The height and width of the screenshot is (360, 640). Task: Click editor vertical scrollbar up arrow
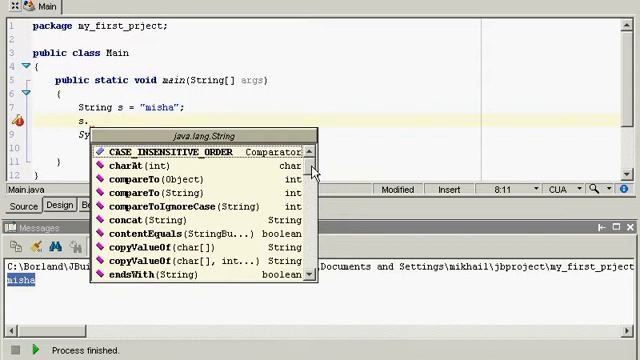[627, 25]
